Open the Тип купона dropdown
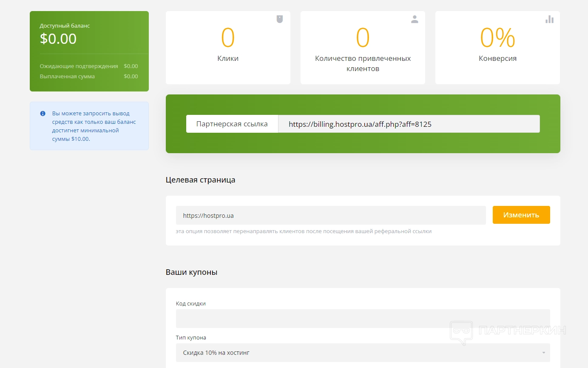This screenshot has height=368, width=588. point(363,353)
